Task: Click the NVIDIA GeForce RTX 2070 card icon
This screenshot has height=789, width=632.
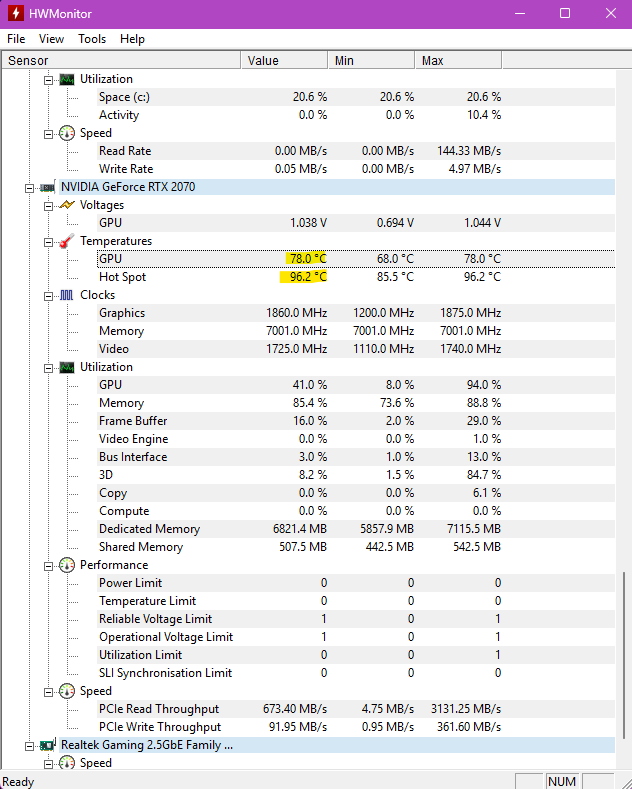Action: pyautogui.click(x=47, y=188)
